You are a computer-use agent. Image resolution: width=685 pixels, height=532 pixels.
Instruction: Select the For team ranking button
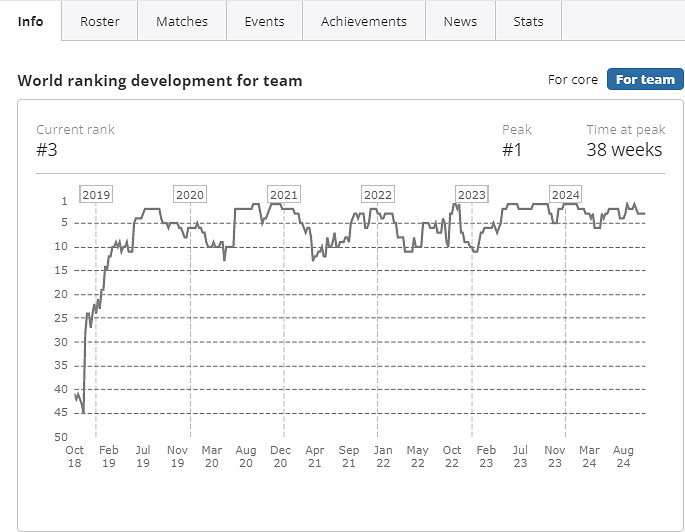[645, 79]
